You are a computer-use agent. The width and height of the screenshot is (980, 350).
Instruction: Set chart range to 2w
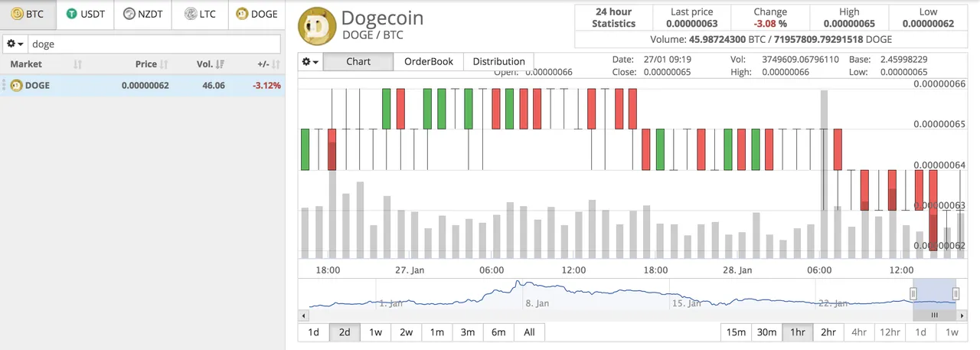(x=406, y=332)
